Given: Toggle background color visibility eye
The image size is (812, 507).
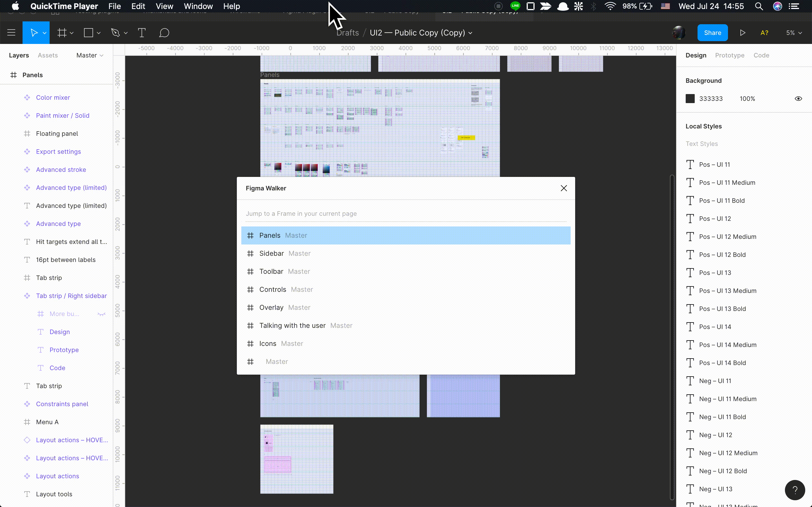Looking at the screenshot, I should click(798, 99).
